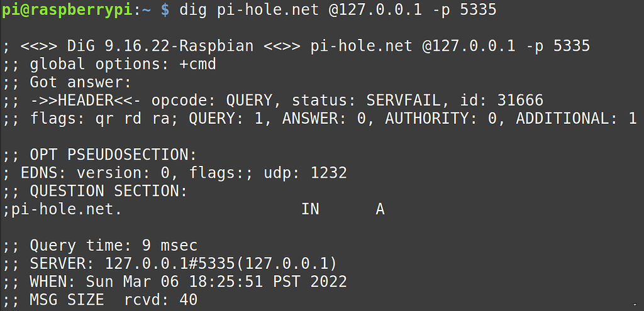Click the 'ANSWER: 0' count
This screenshot has width=644, height=311.
(x=323, y=118)
